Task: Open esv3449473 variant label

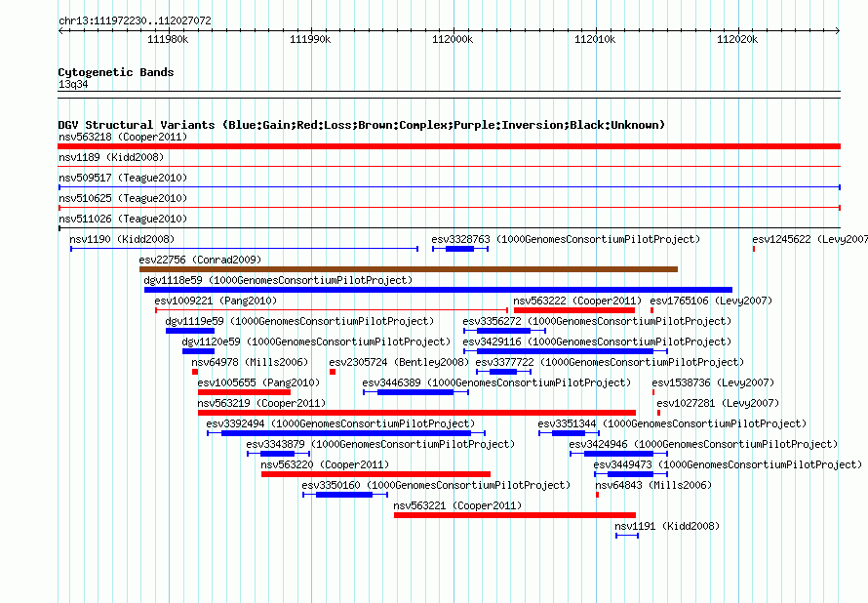Action: [728, 464]
